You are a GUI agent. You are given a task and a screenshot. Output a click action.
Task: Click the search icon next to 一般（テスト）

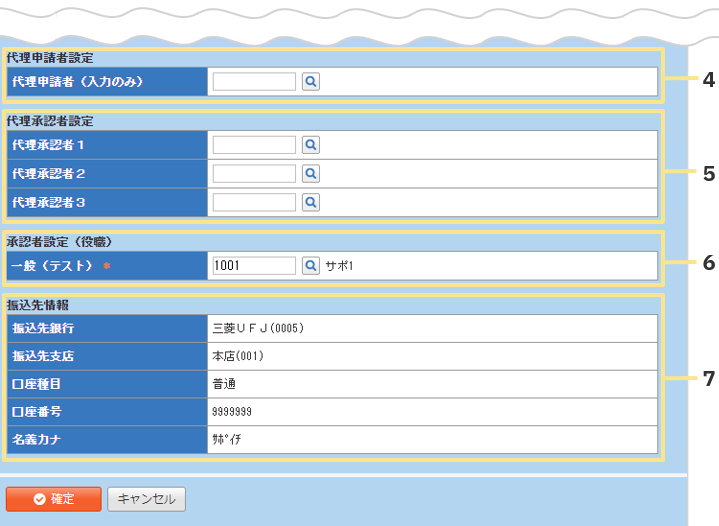pyautogui.click(x=311, y=266)
